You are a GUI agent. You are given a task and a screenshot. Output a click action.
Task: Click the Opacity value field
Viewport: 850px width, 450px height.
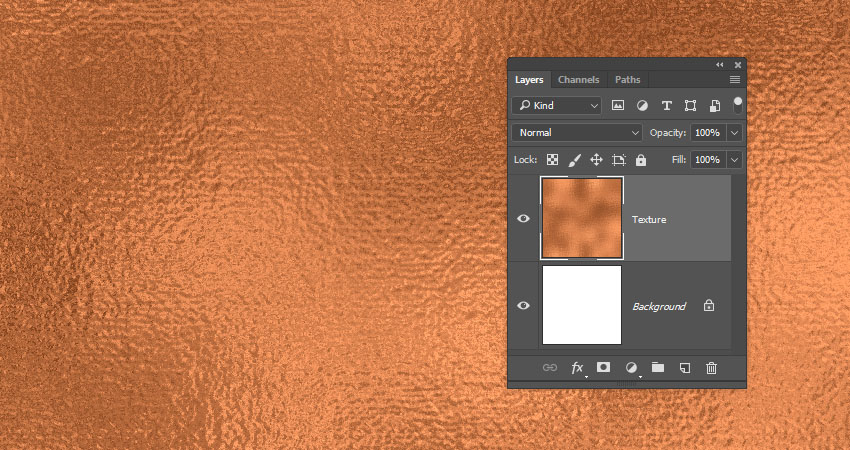(708, 133)
